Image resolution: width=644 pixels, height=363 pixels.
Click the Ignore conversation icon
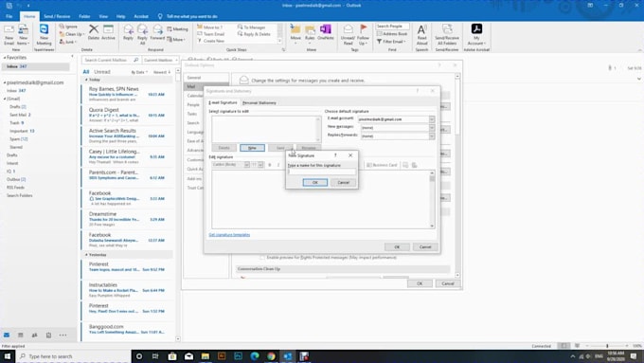pyautogui.click(x=62, y=27)
